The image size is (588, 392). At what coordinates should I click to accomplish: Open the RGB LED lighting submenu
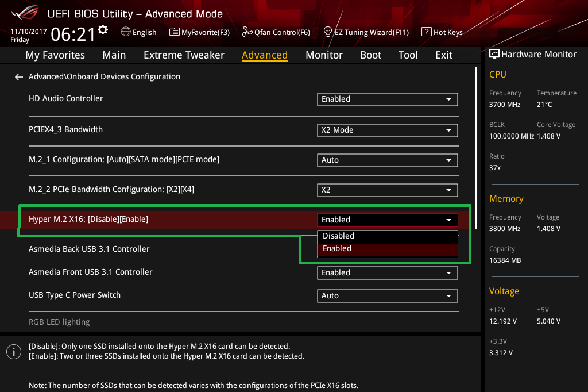(59, 322)
